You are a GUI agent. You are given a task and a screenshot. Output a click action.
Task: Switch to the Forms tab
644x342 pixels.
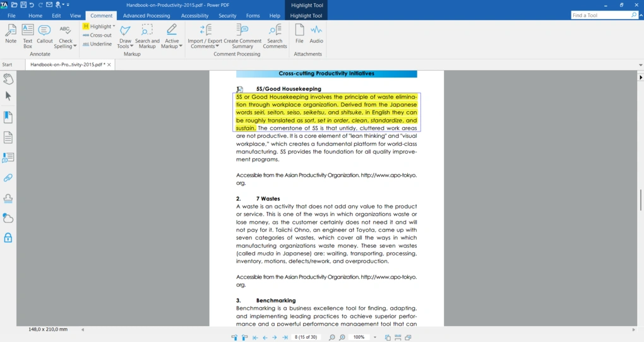(253, 16)
